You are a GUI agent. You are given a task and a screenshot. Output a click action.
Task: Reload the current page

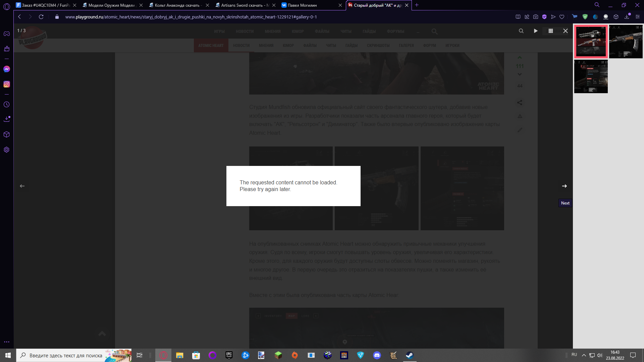point(41,17)
